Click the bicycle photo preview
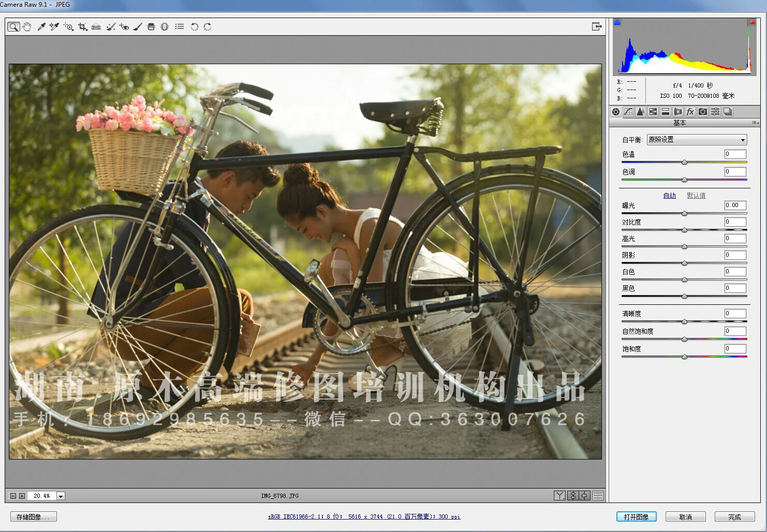 [x=305, y=261]
